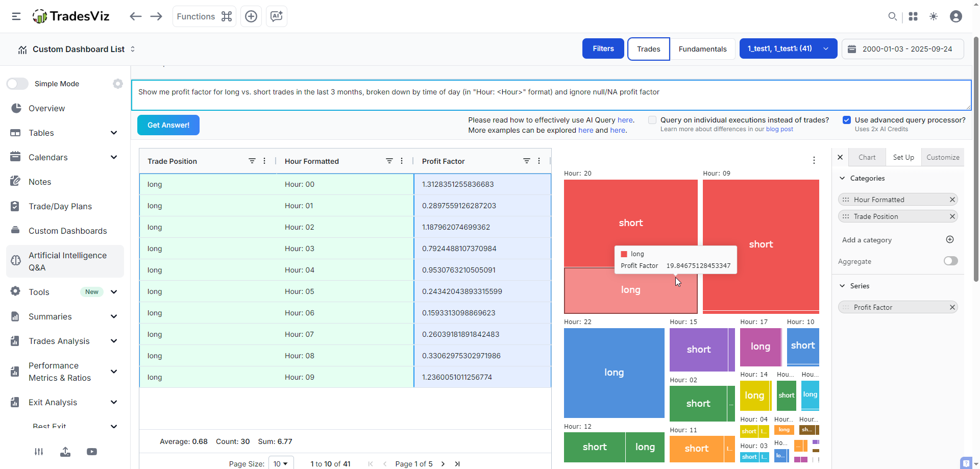Screen dimensions: 980x469
Task: Open the AI chat sparkle icon
Action: point(277,16)
